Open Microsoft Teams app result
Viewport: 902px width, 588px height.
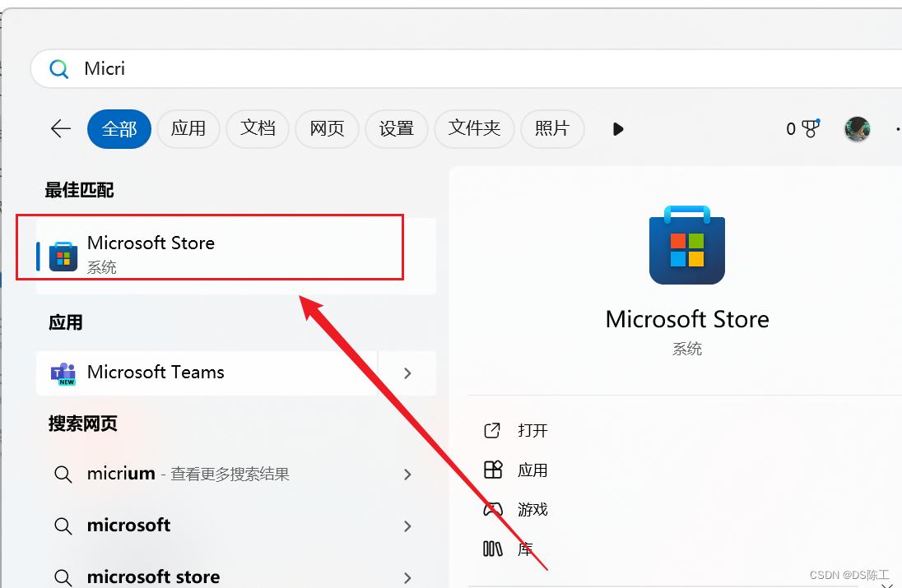coord(207,373)
